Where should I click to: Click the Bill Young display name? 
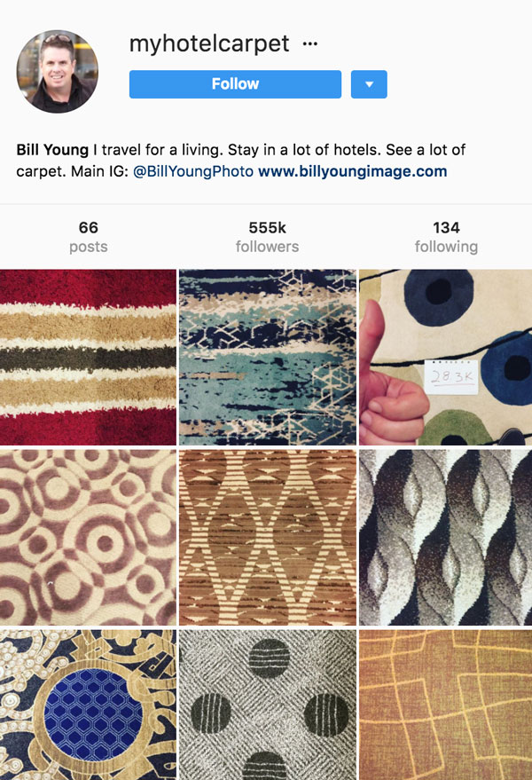52,150
